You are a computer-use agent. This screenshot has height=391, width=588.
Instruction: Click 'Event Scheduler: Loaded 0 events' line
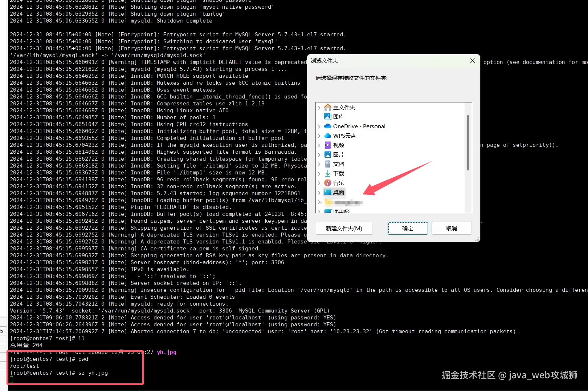[122, 297]
